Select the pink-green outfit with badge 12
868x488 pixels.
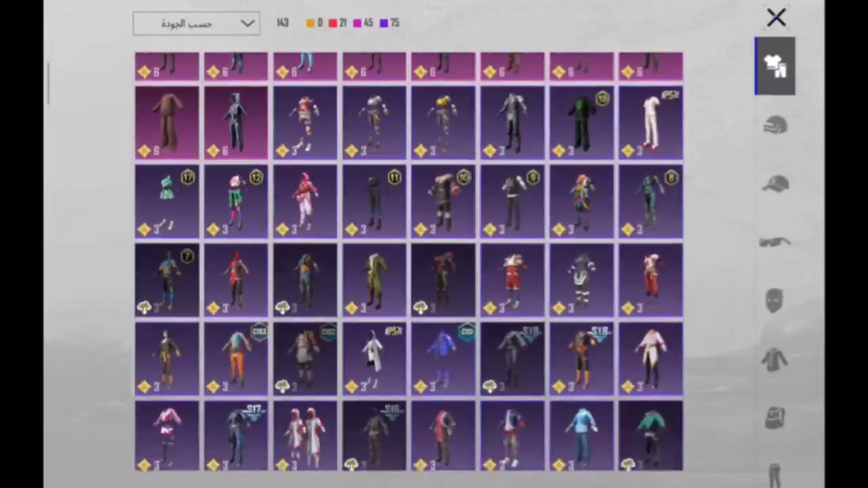(236, 201)
